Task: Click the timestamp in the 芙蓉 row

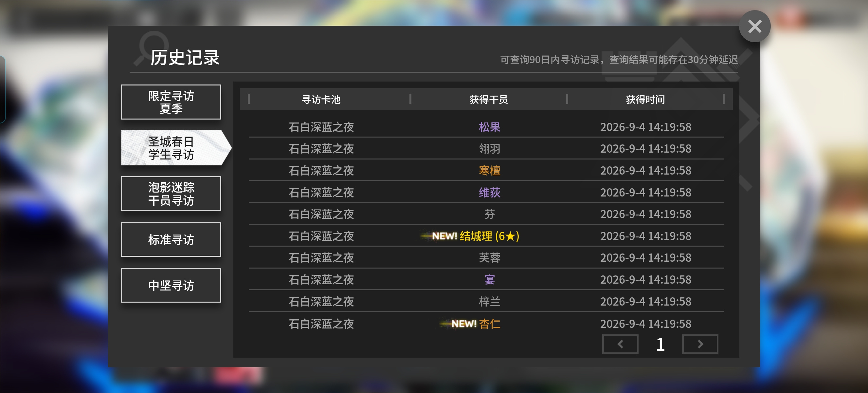Action: coord(645,258)
